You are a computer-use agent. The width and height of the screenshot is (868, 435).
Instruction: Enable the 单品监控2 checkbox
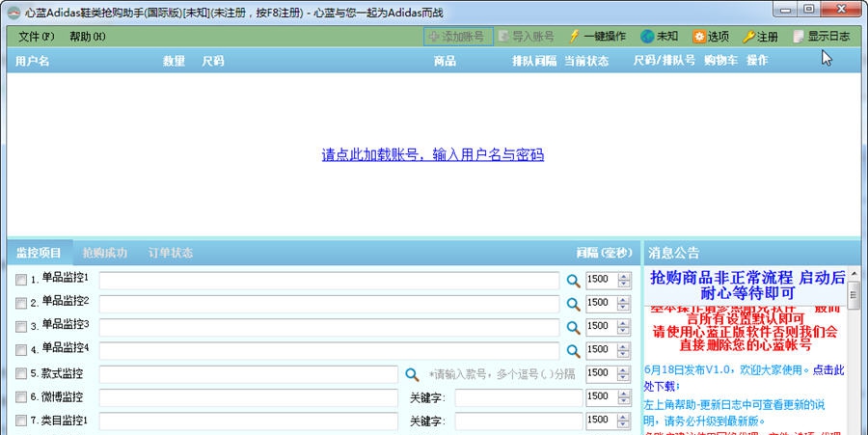point(21,303)
